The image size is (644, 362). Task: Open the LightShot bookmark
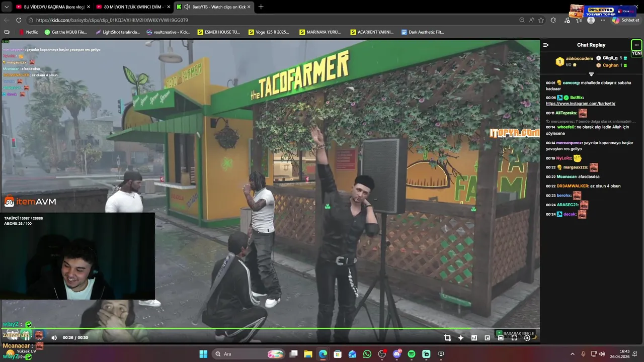(x=117, y=32)
